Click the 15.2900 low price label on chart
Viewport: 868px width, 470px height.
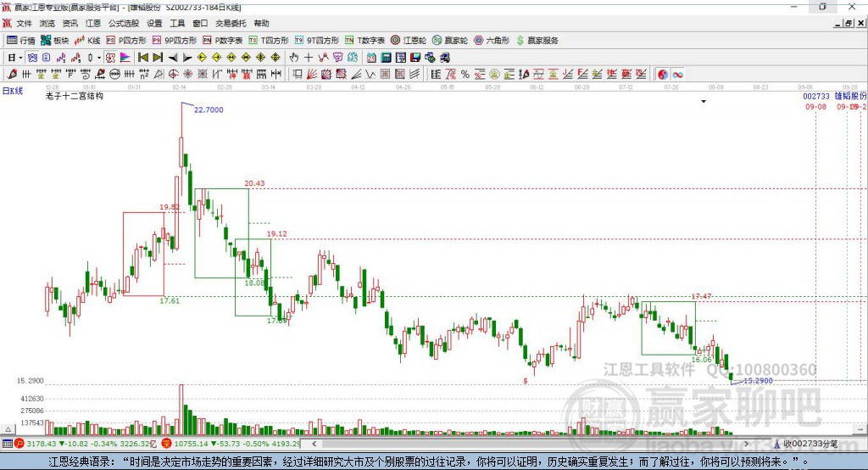coord(758,381)
